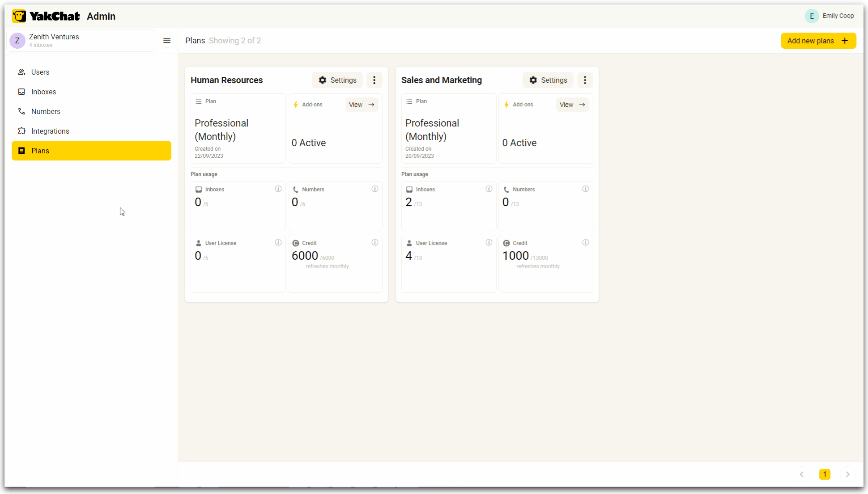This screenshot has height=494, width=868.
Task: Click the next page arrow
Action: pos(847,474)
